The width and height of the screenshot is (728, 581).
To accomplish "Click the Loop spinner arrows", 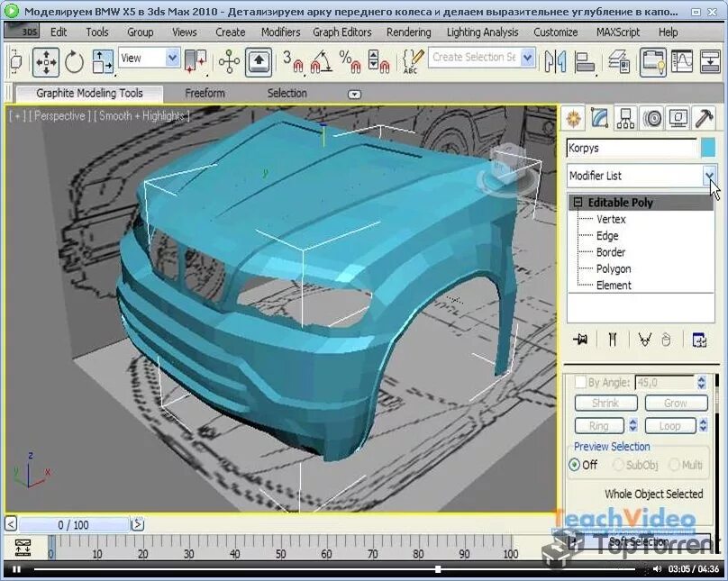I will [704, 425].
